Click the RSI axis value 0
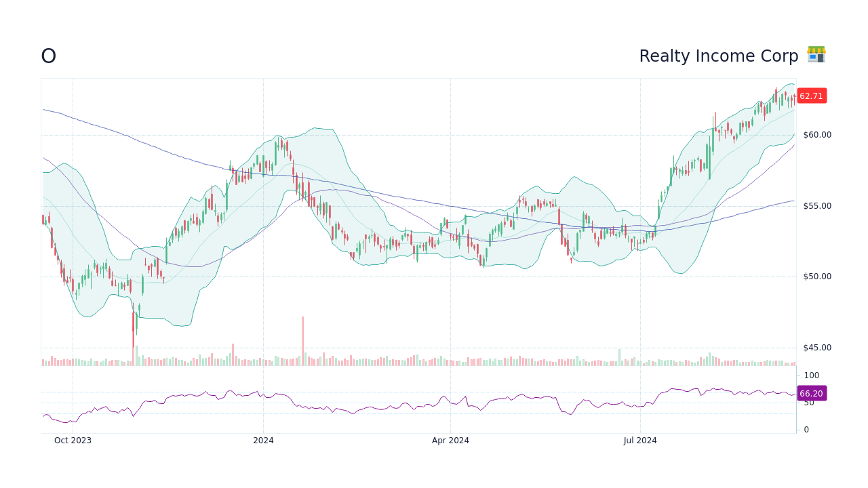The width and height of the screenshot is (868, 488). [x=806, y=430]
